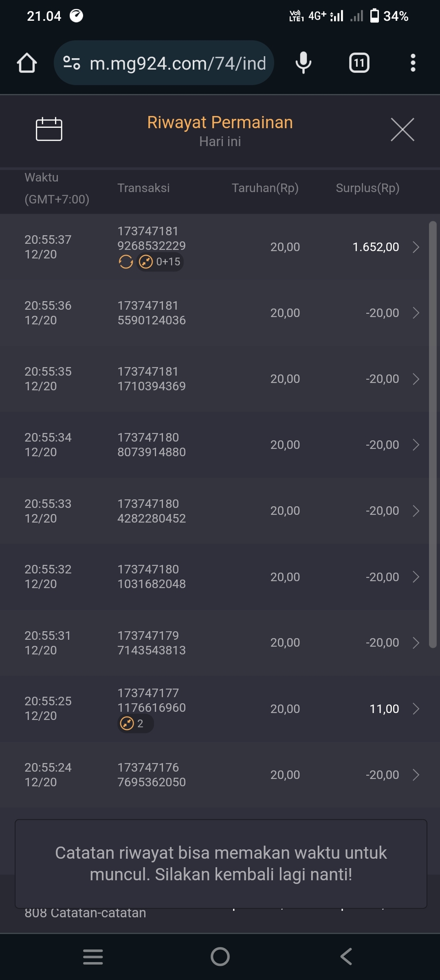Tap the Android back navigation button
The width and height of the screenshot is (440, 980).
point(346,956)
